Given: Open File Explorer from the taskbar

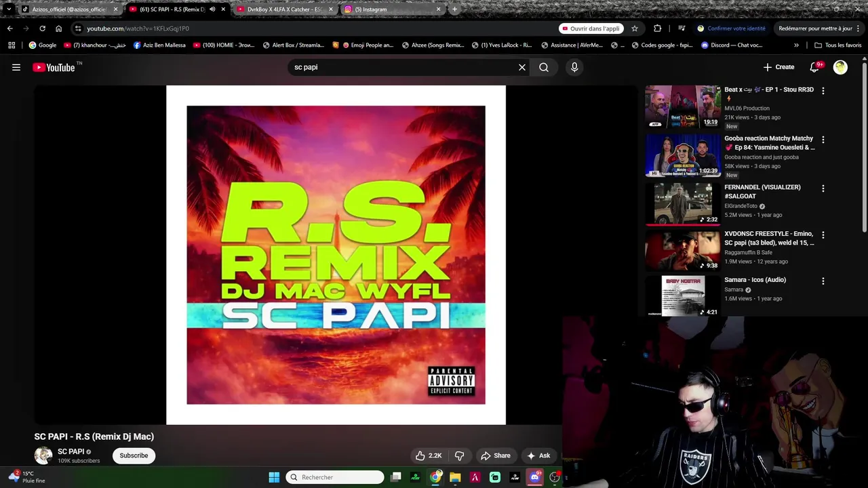Looking at the screenshot, I should [x=455, y=477].
